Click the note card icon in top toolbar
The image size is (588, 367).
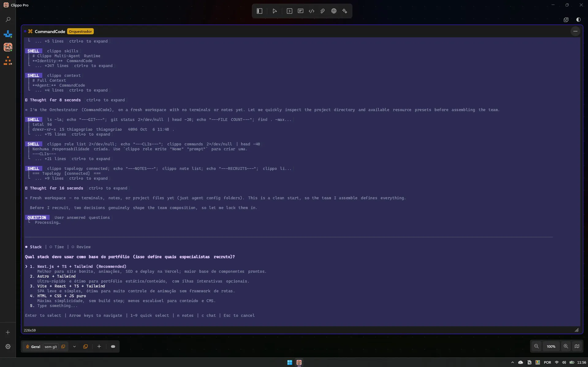(x=301, y=11)
